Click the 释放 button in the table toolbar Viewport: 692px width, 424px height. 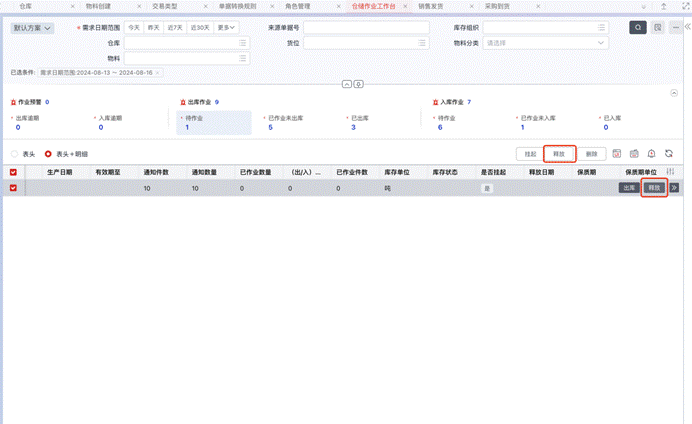(559, 154)
